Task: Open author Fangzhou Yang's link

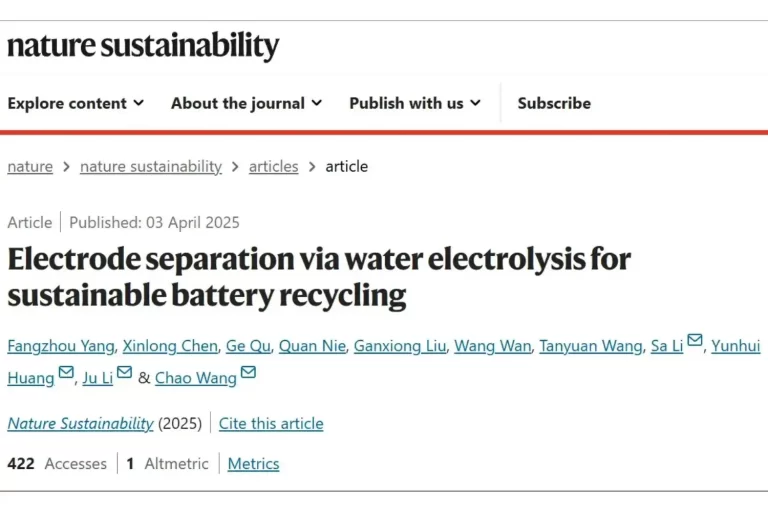Action: 60,346
